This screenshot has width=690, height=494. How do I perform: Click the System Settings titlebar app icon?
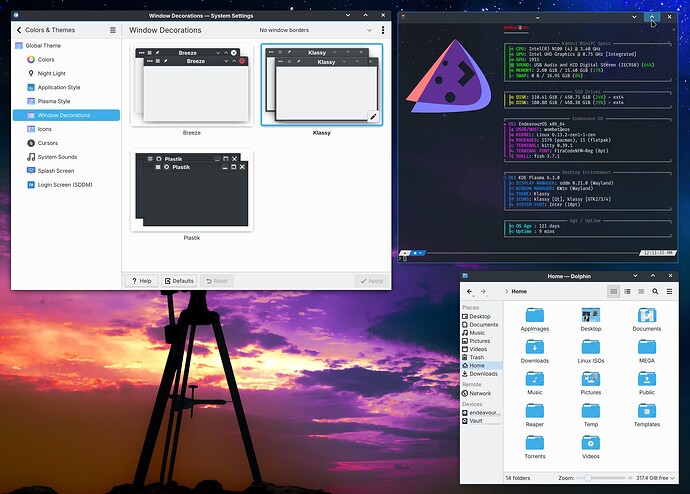[16, 15]
